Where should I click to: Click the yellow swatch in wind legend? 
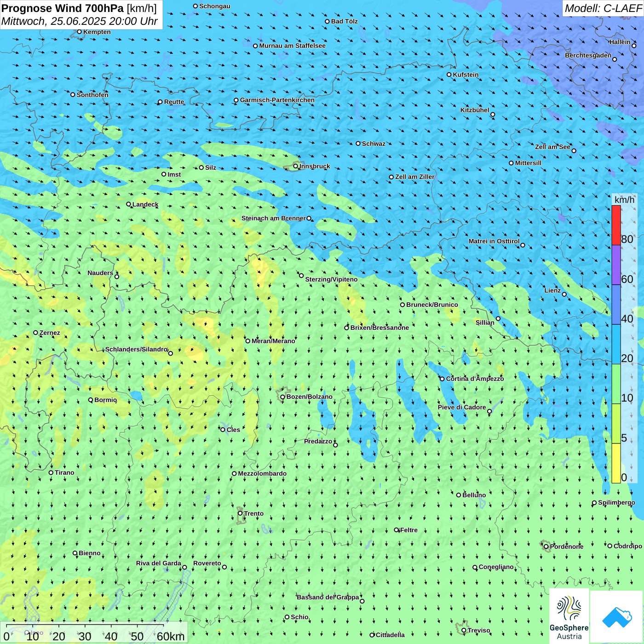pyautogui.click(x=616, y=463)
